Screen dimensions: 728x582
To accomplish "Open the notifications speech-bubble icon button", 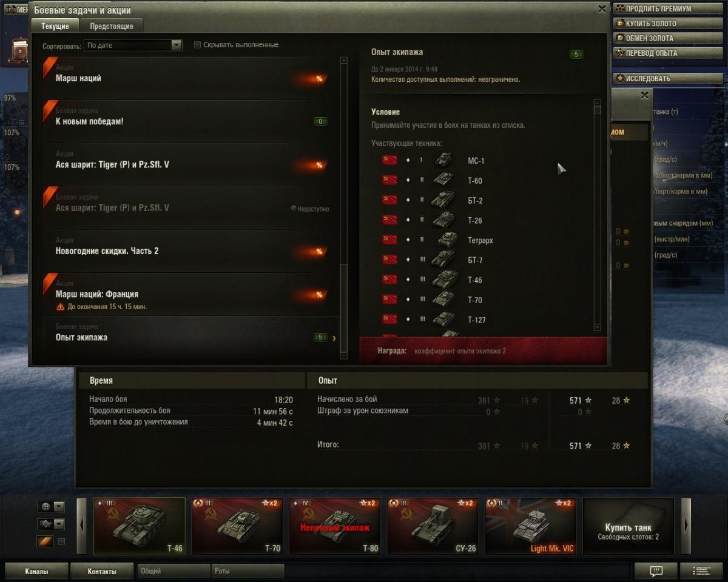I will [x=655, y=571].
